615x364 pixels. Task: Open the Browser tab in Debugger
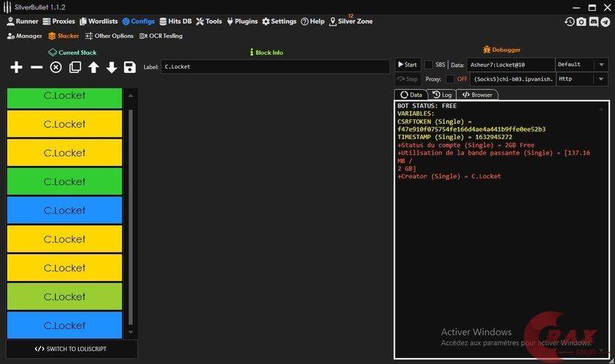[x=477, y=95]
